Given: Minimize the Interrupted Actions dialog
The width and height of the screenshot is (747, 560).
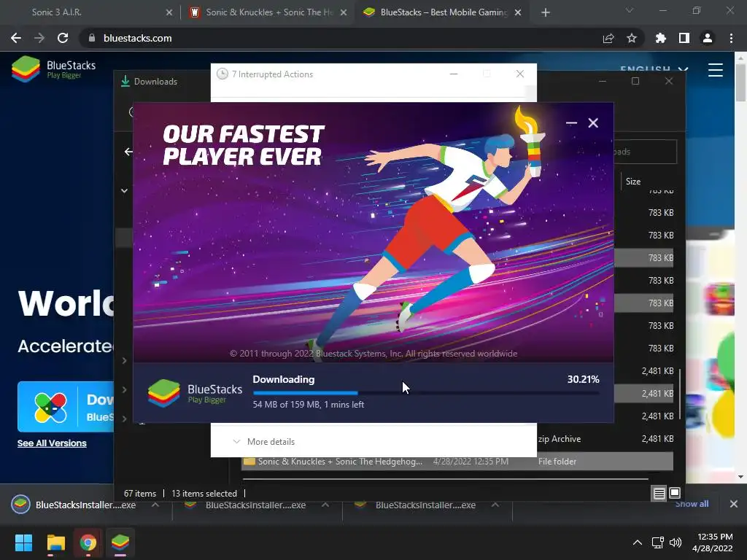Looking at the screenshot, I should (454, 74).
